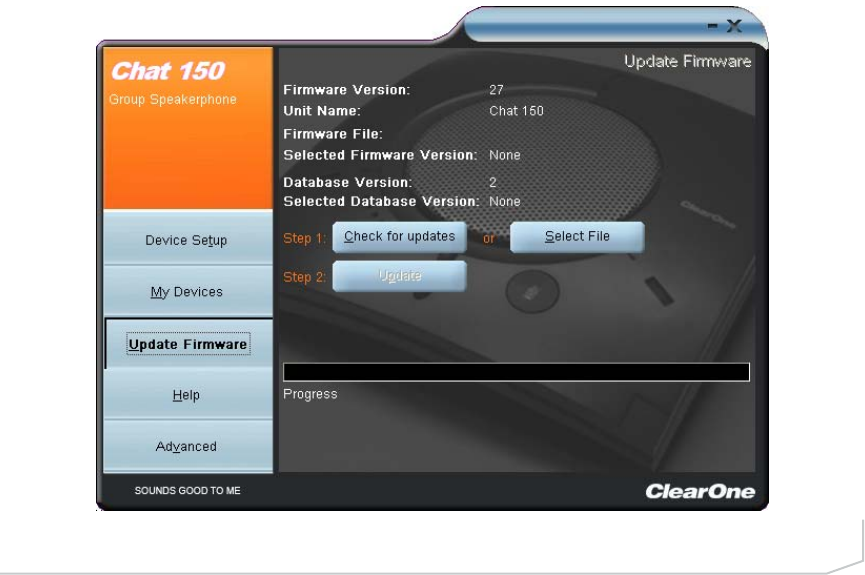Image resolution: width=865 pixels, height=575 pixels.
Task: Close the Chat 150 window
Action: [x=734, y=25]
